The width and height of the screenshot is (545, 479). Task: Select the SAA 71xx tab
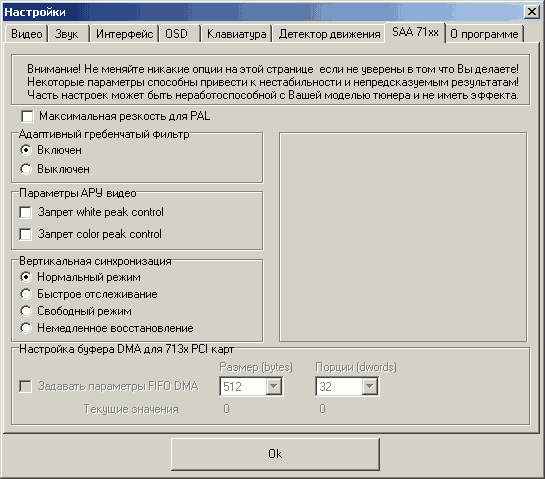(x=415, y=32)
